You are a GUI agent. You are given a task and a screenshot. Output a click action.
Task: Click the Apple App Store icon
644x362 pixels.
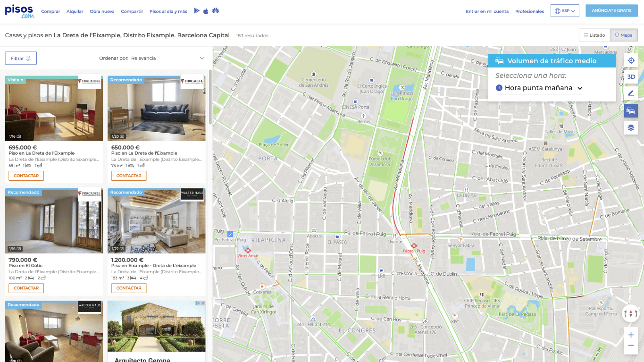click(x=206, y=11)
